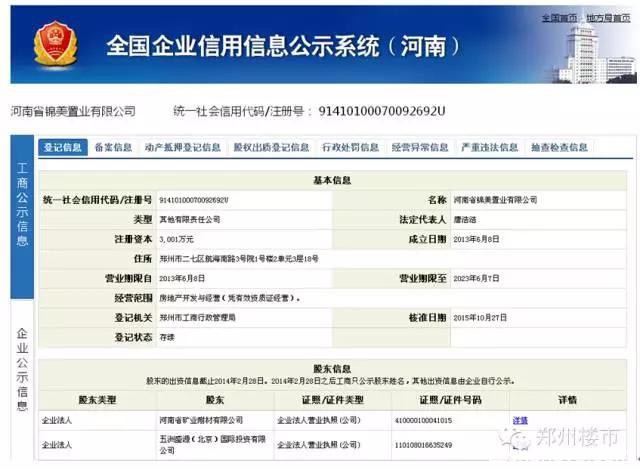Go to the 严重违法信息 tab

tap(489, 147)
